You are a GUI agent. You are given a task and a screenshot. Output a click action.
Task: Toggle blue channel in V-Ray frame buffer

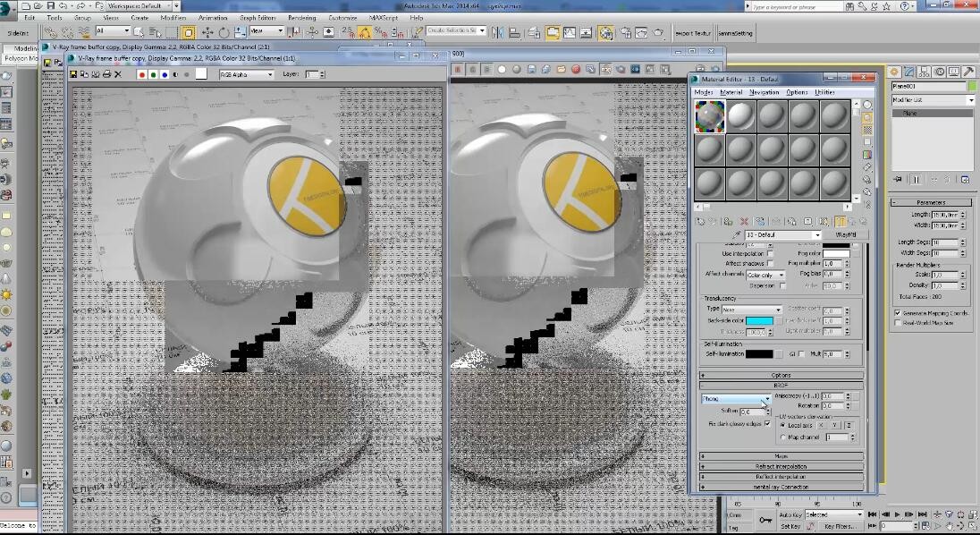click(165, 74)
